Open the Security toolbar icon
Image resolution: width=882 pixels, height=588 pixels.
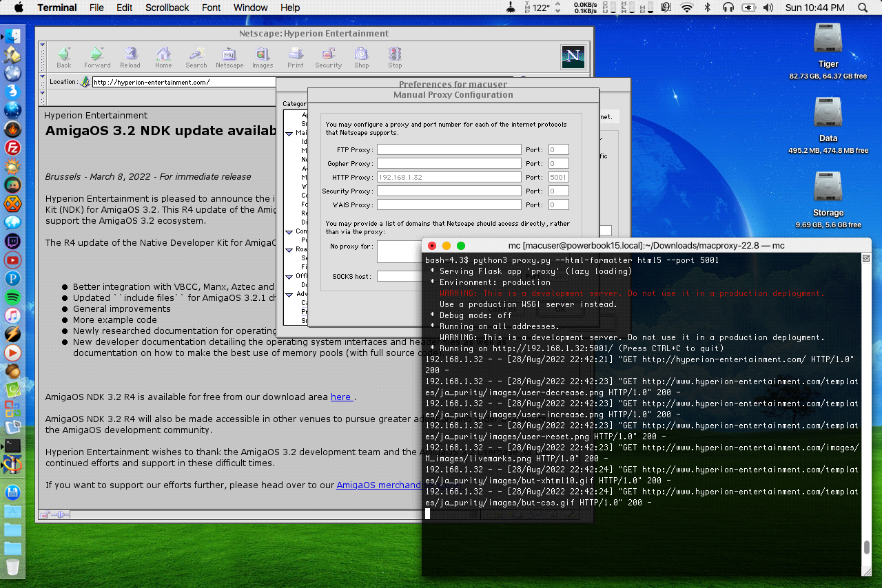329,57
